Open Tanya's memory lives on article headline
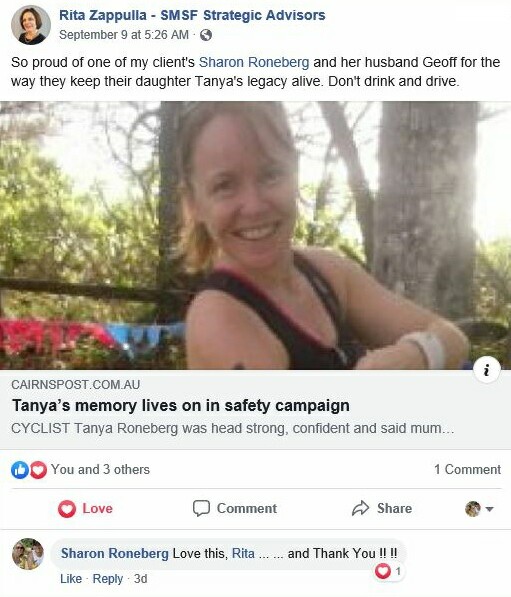This screenshot has height=597, width=511. pyautogui.click(x=181, y=405)
